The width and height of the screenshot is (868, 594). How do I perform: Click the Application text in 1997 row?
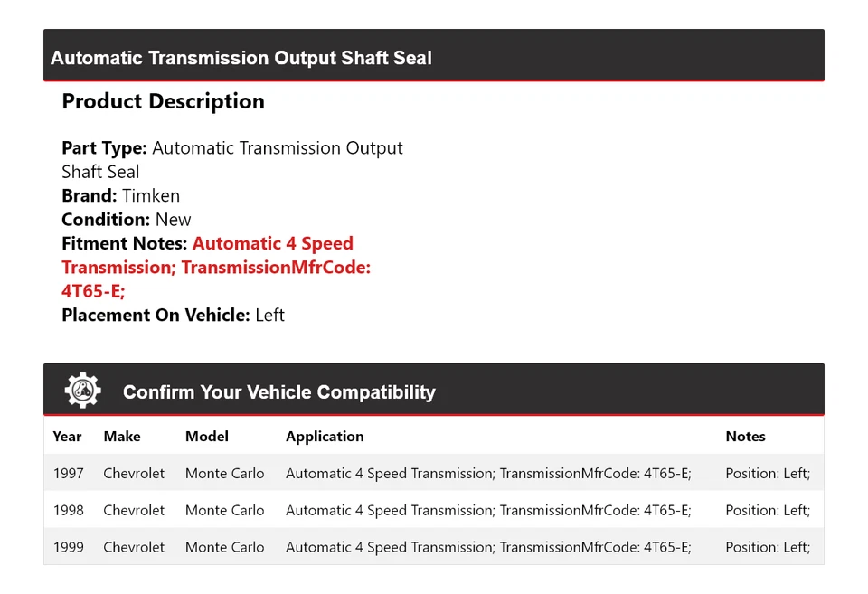(488, 473)
